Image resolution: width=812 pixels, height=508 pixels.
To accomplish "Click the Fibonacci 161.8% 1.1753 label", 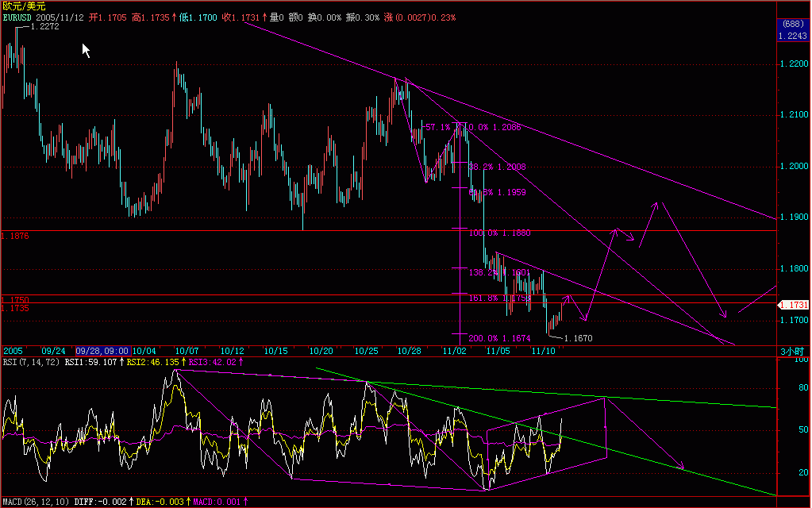I will [500, 298].
